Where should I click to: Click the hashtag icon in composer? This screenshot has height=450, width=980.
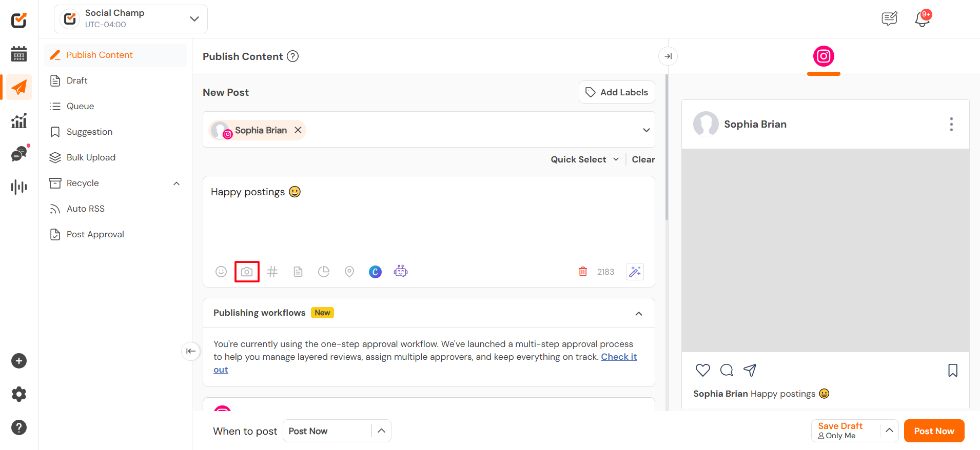pos(272,272)
